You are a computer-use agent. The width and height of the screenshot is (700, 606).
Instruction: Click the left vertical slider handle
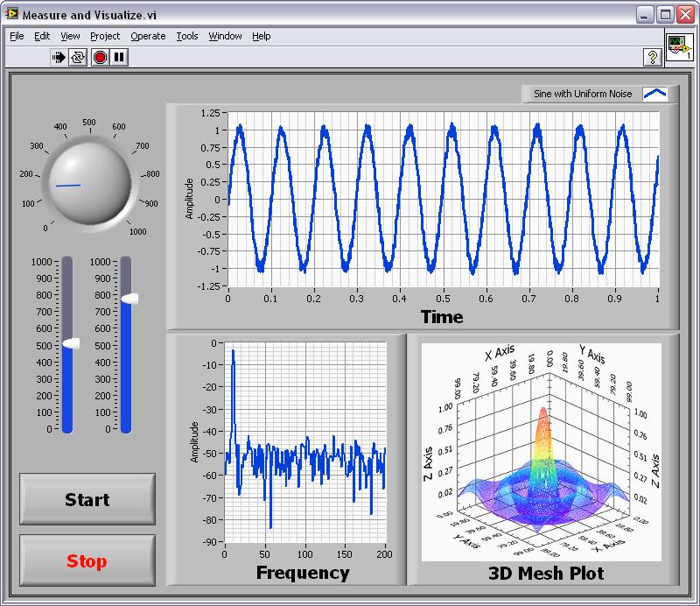[x=69, y=344]
